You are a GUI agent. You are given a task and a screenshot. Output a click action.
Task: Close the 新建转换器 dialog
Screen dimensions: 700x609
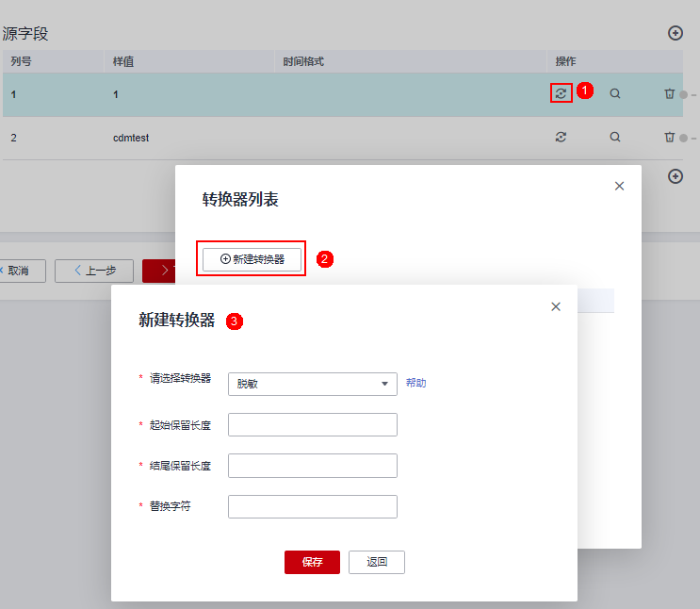[556, 306]
